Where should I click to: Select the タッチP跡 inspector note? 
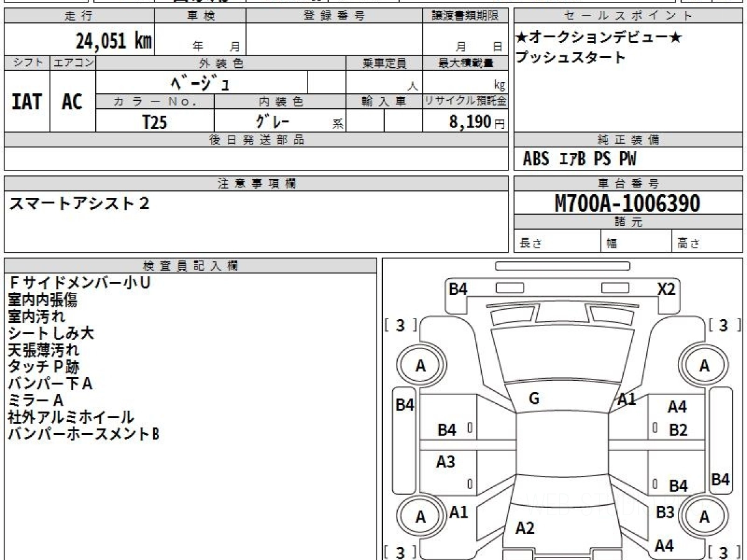(x=44, y=367)
